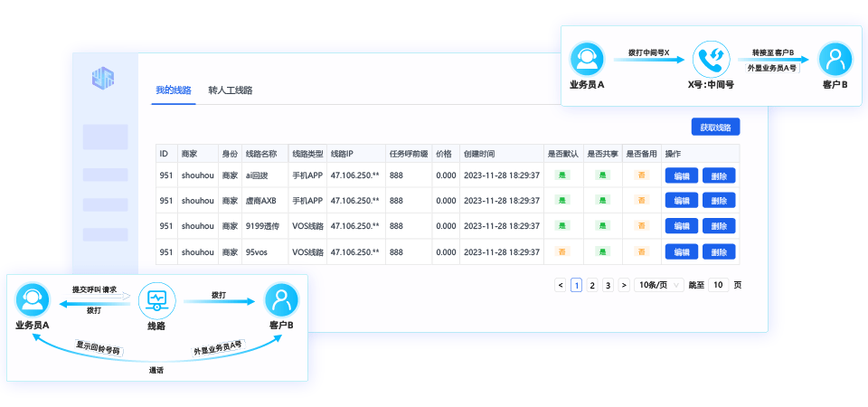
Task: Click the 跳至 page number input field
Action: (718, 285)
